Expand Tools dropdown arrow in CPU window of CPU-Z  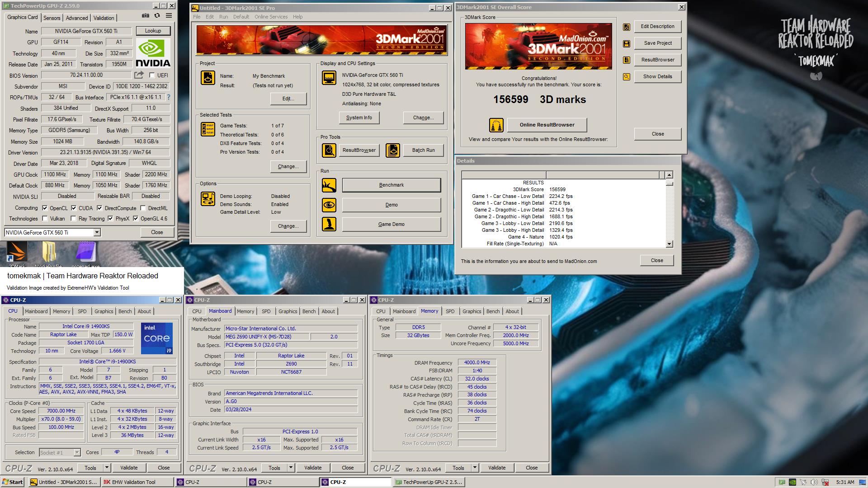(107, 468)
